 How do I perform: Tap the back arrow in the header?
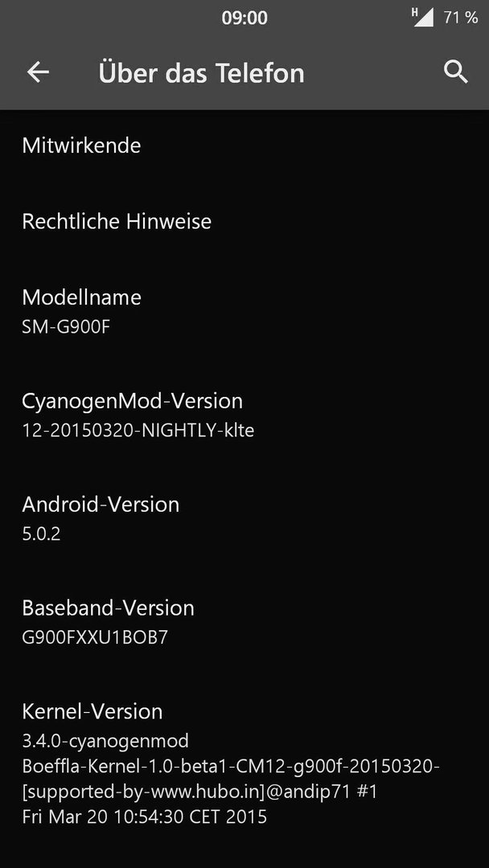tap(38, 72)
